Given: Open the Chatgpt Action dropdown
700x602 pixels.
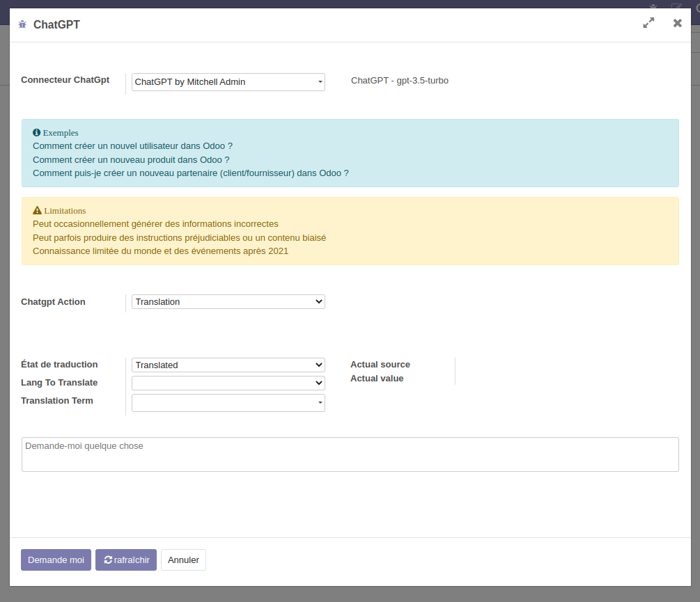Looking at the screenshot, I should [228, 302].
